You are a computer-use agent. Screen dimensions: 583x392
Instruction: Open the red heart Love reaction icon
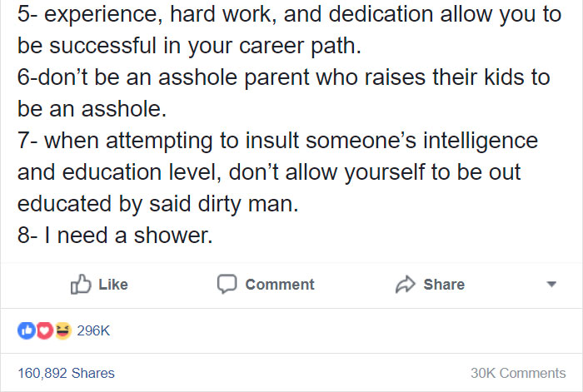pyautogui.click(x=45, y=330)
